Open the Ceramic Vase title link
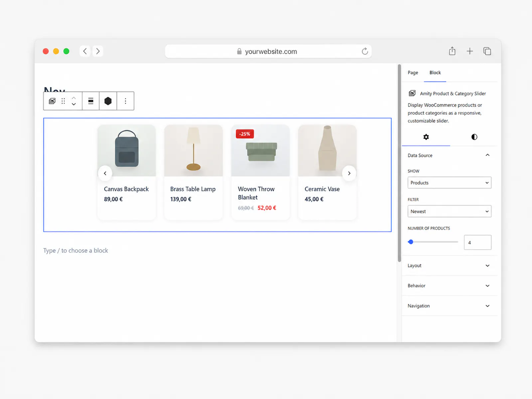 coord(322,189)
